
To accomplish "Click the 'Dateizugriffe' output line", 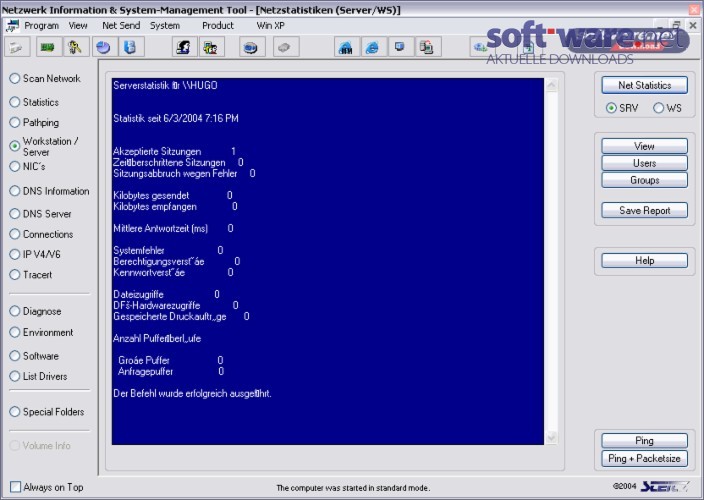I will (x=167, y=294).
